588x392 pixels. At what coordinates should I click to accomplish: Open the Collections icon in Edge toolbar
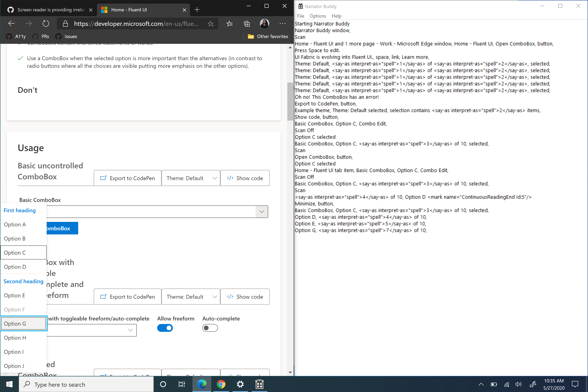247,24
